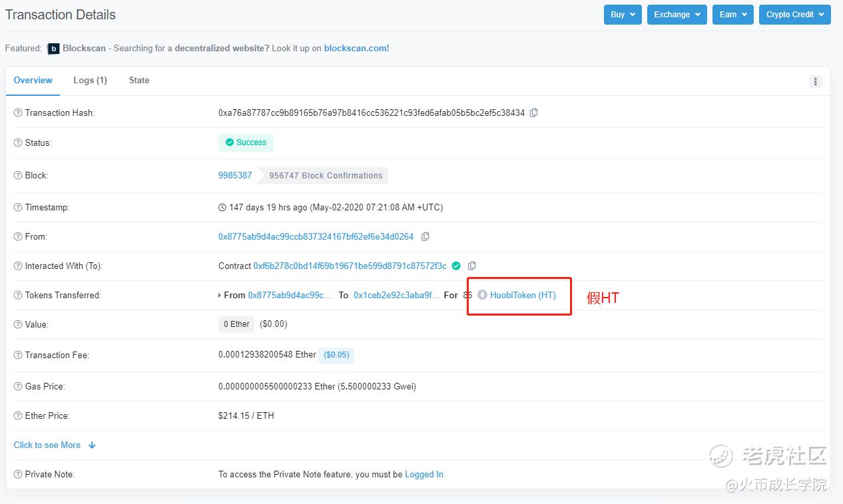Click the 956747 Block Confirmations badge
Image resolution: width=843 pixels, height=504 pixels.
pyautogui.click(x=326, y=176)
